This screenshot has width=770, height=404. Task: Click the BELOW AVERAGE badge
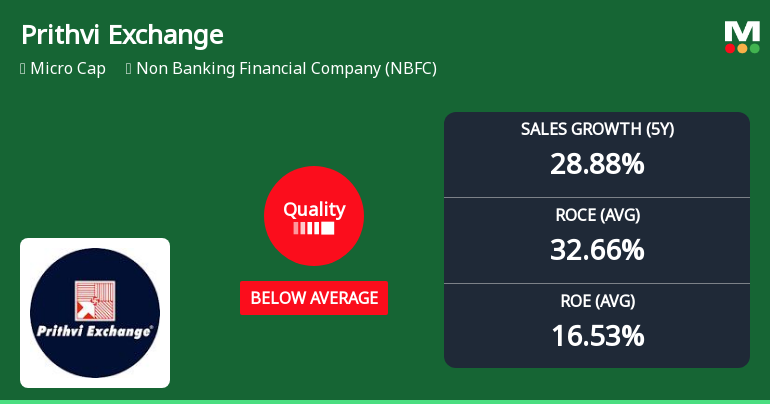point(313,298)
